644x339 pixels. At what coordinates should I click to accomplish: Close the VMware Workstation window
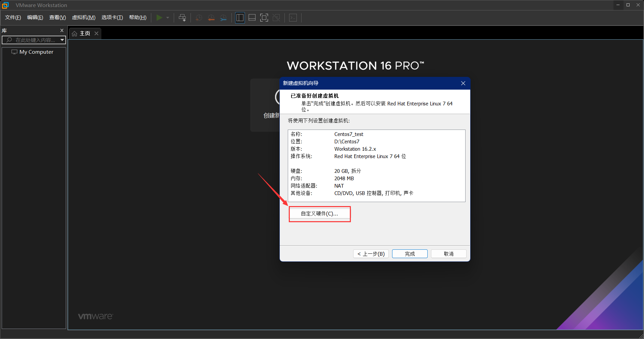[x=638, y=5]
